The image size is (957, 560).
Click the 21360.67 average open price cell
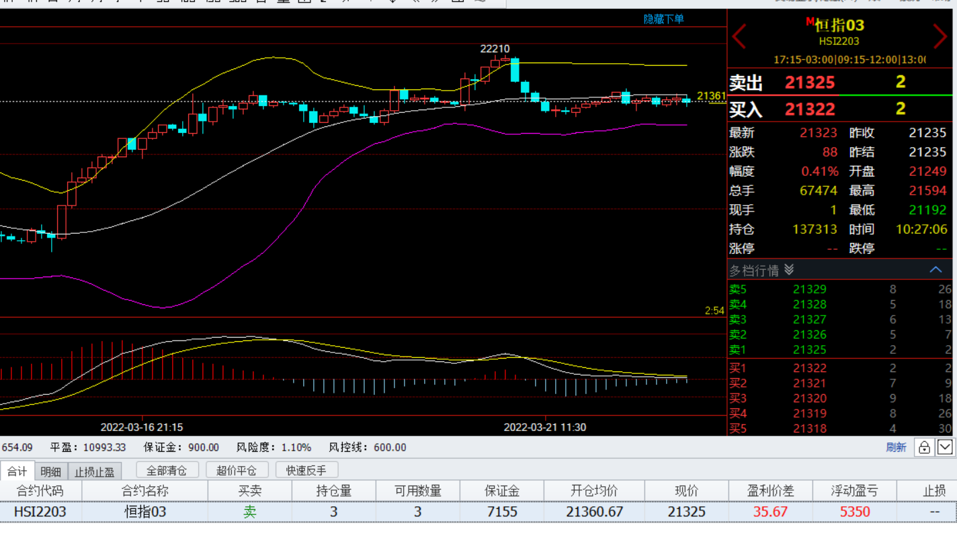point(594,512)
